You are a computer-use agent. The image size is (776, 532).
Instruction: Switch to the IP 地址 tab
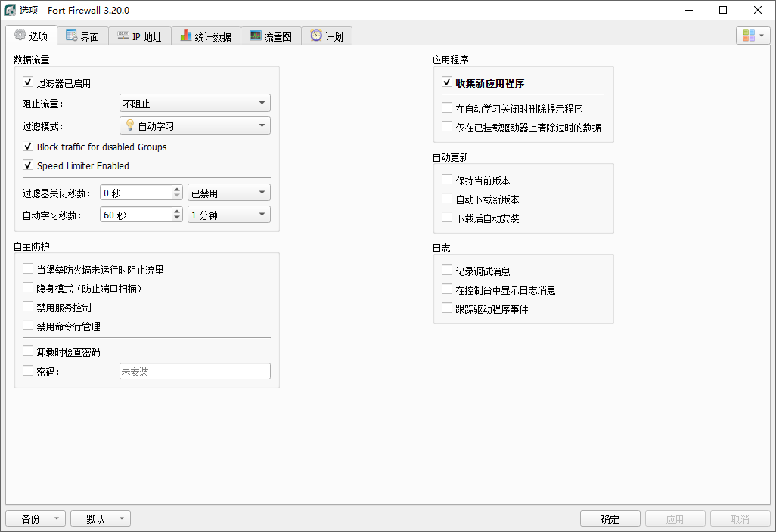click(x=140, y=36)
